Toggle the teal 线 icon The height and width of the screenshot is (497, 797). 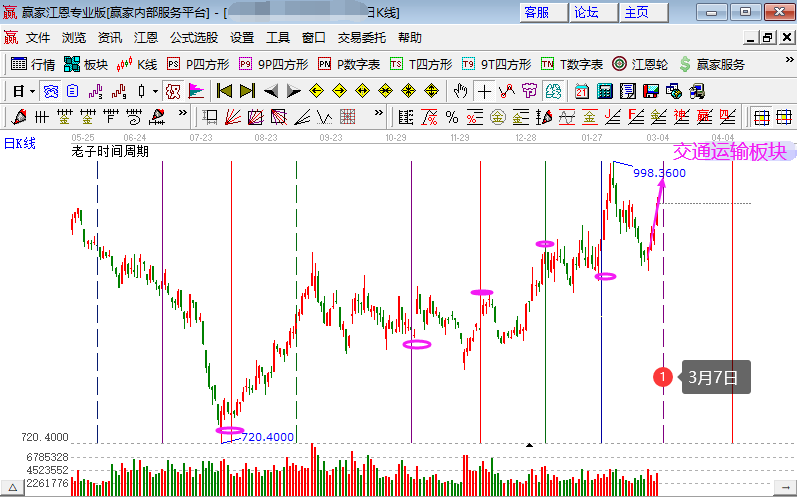(553, 91)
